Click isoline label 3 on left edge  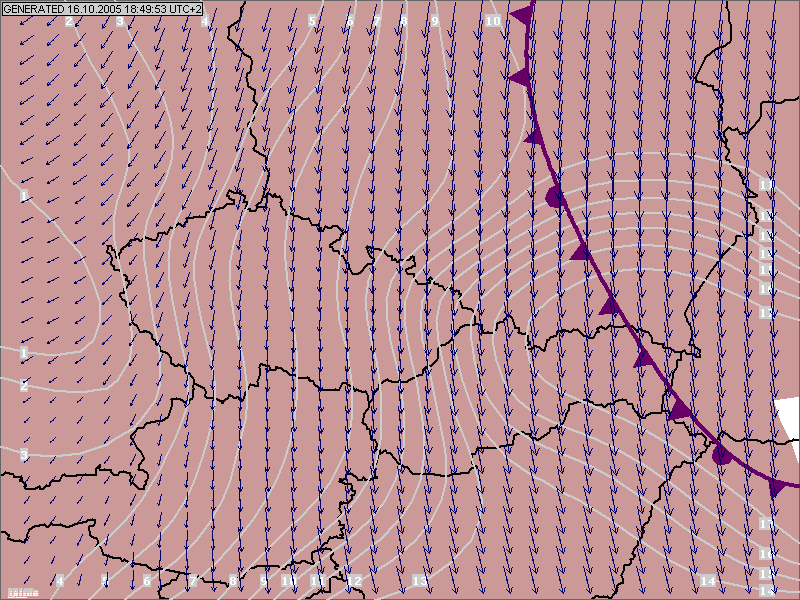tap(24, 456)
